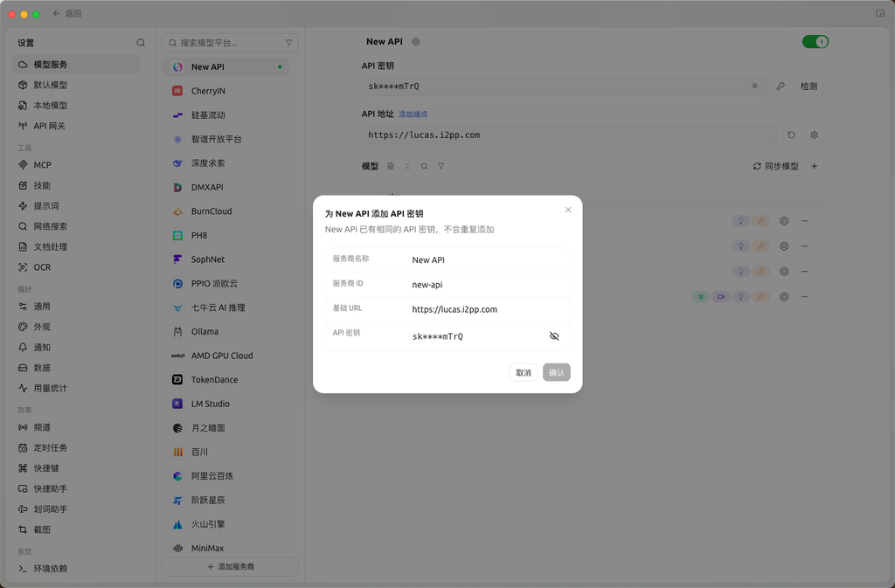This screenshot has height=588, width=895.
Task: Select the BurnCloud provider
Action: (225, 211)
